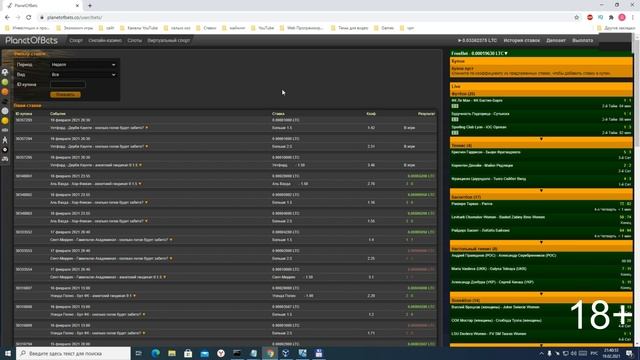Click the Купон header in bet slip
The height and width of the screenshot is (360, 640).
[x=541, y=61]
